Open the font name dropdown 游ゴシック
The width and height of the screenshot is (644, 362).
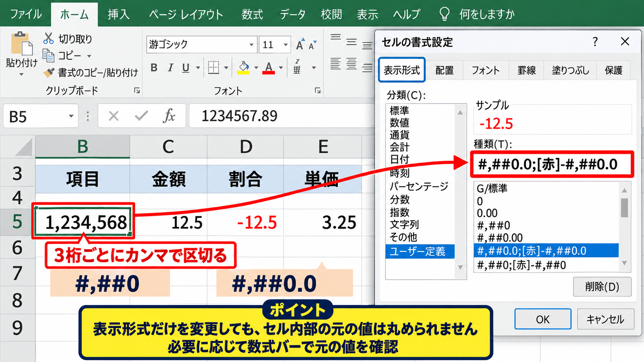point(251,45)
